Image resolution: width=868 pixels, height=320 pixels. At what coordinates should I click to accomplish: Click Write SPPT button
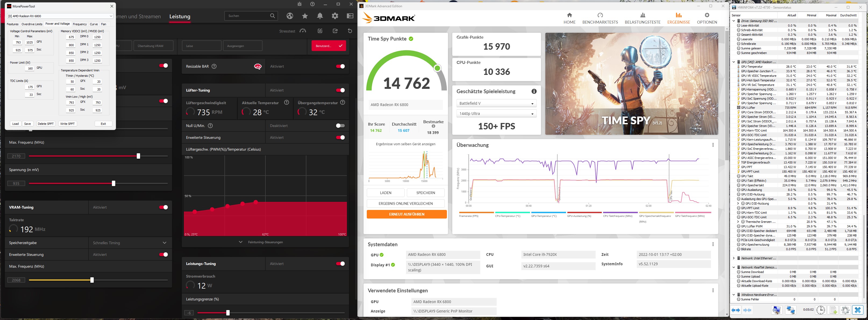click(x=67, y=124)
